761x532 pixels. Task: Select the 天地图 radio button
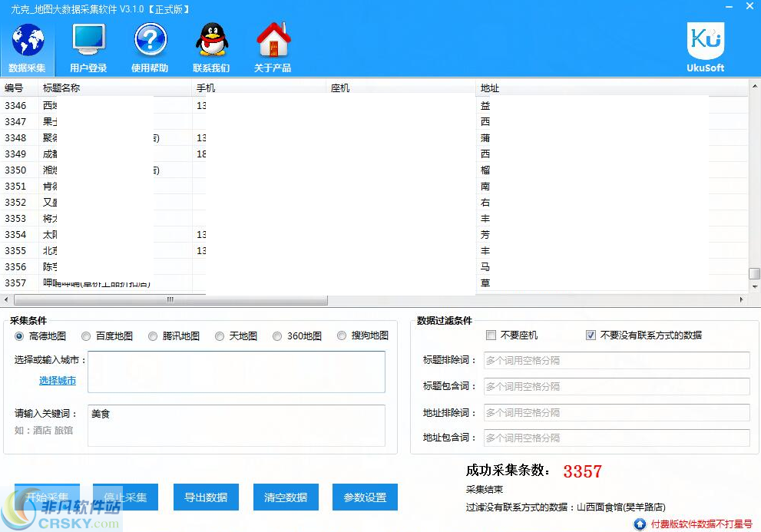[x=220, y=336]
